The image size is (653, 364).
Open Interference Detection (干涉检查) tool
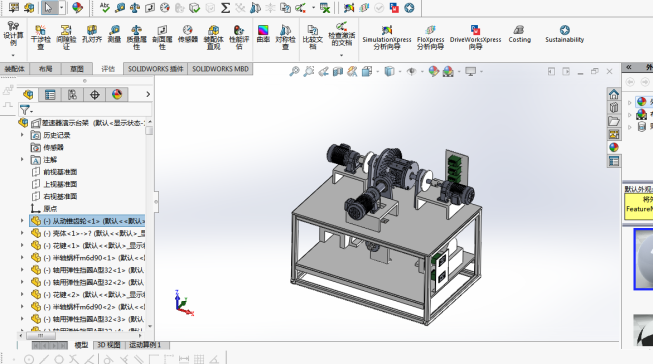(x=40, y=37)
